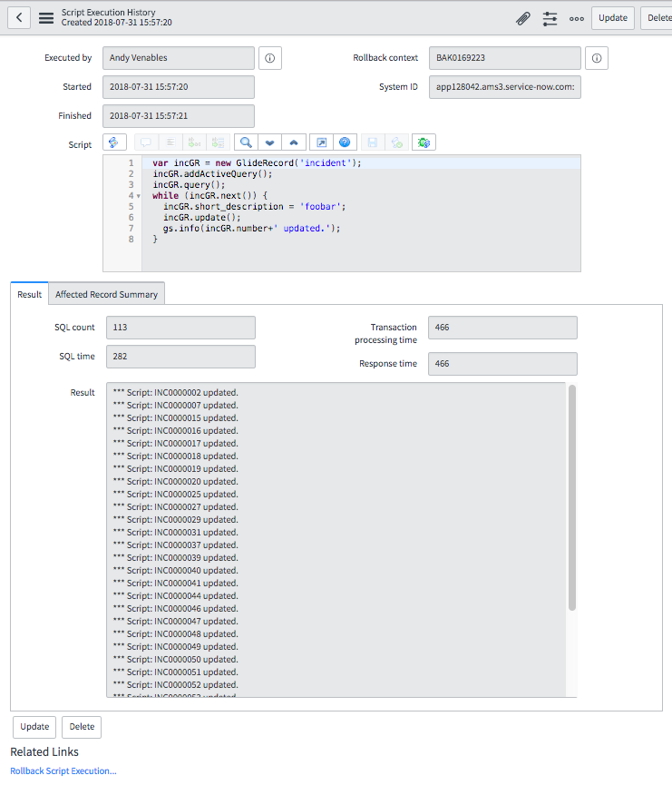Viewport: 672px width, 785px height.
Task: Go back using the header arrow
Action: pyautogui.click(x=19, y=18)
